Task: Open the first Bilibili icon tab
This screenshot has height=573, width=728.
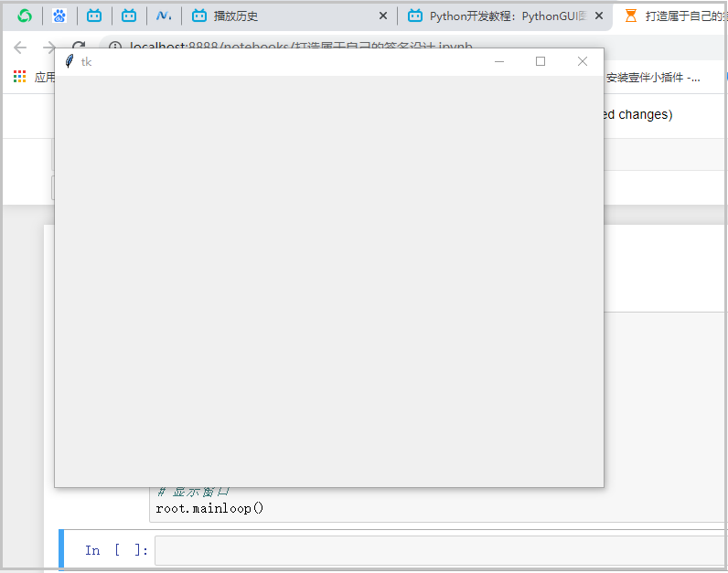Action: 94,16
